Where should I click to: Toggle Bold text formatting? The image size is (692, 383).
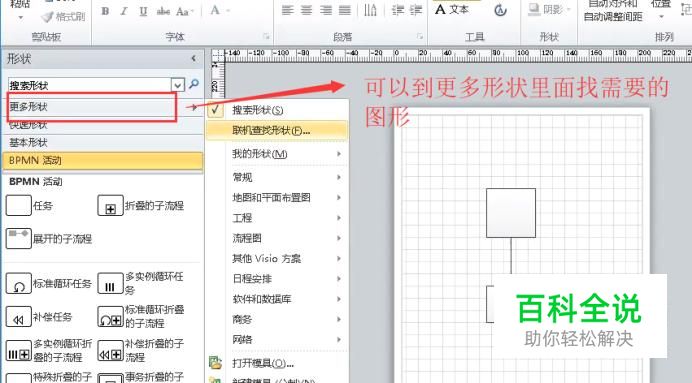click(105, 11)
